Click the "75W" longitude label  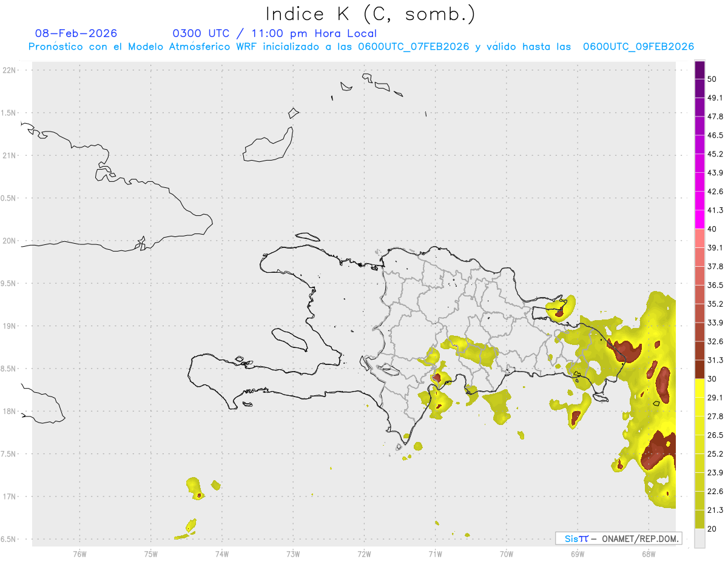(x=151, y=554)
